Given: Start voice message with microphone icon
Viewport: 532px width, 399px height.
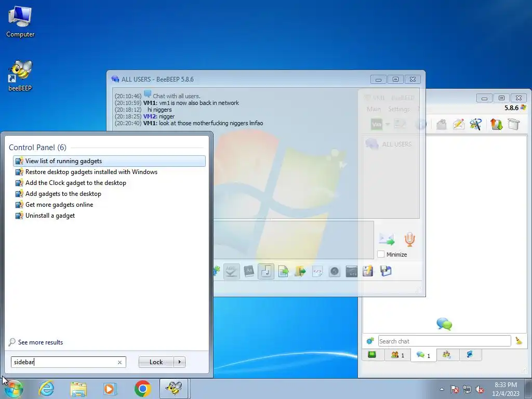Looking at the screenshot, I should point(409,239).
